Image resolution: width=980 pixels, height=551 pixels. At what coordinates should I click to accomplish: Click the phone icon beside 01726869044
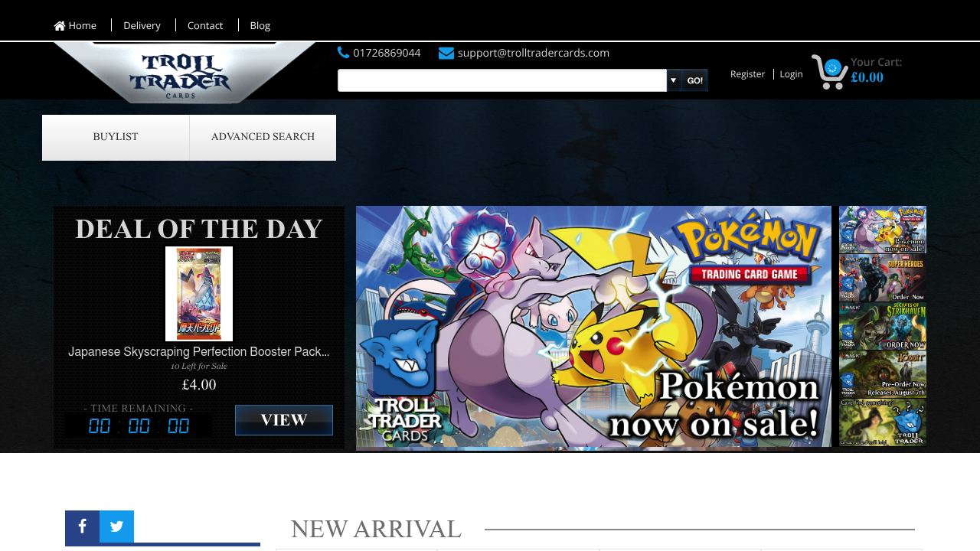pyautogui.click(x=343, y=53)
